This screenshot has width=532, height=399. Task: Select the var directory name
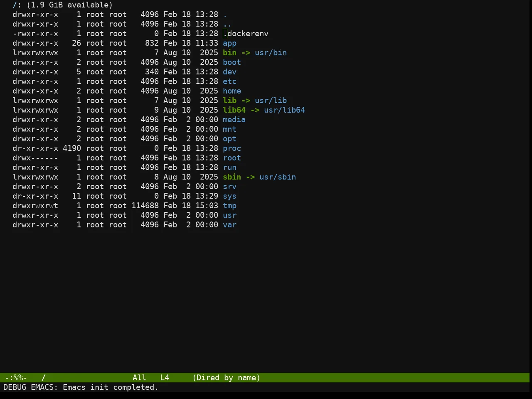(x=229, y=225)
